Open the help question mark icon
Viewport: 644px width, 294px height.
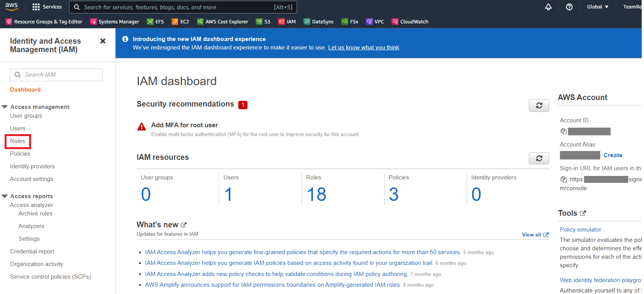pos(570,7)
